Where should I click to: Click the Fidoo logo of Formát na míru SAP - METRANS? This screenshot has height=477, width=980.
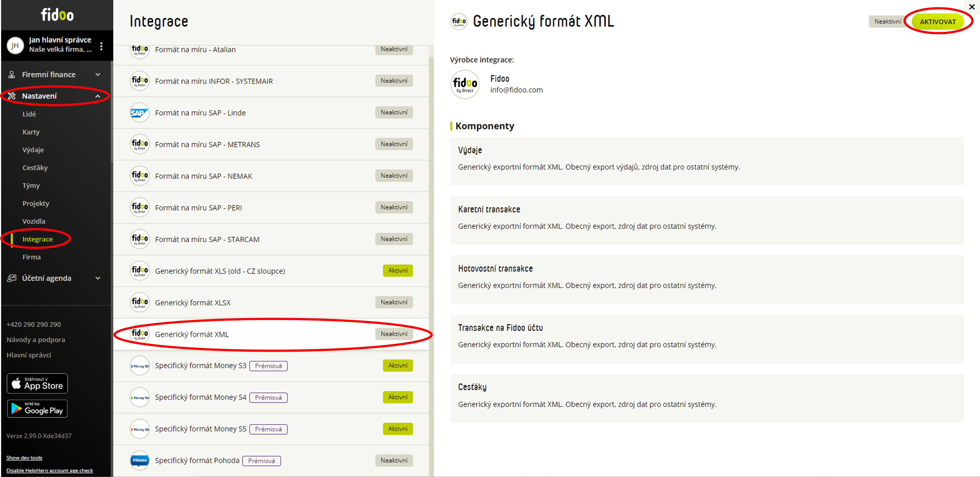click(140, 144)
